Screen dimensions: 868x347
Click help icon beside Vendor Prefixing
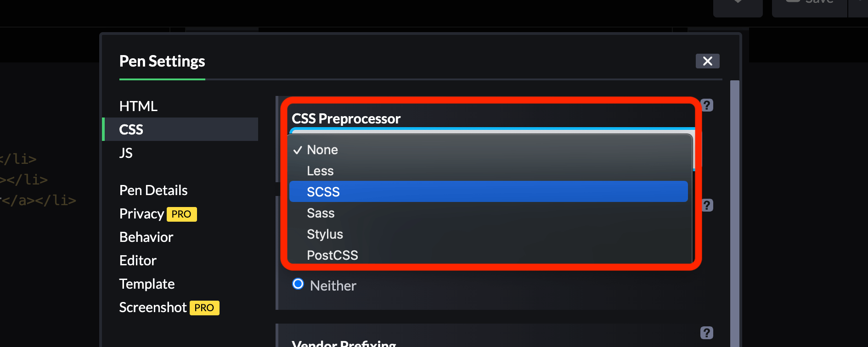707,333
